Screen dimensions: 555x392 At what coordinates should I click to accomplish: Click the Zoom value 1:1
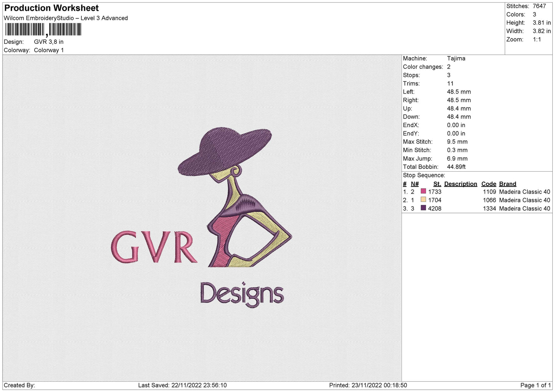click(537, 40)
